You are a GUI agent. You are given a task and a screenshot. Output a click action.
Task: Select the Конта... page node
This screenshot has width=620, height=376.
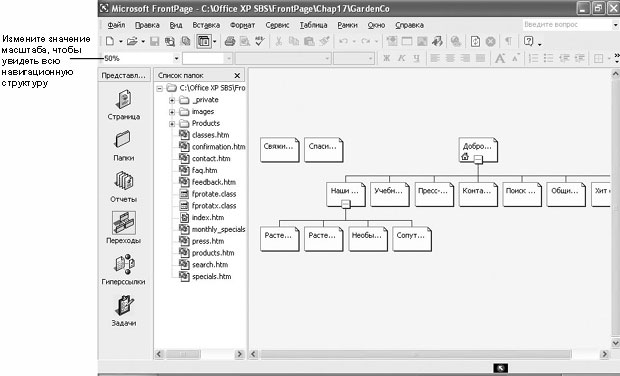[x=478, y=194]
